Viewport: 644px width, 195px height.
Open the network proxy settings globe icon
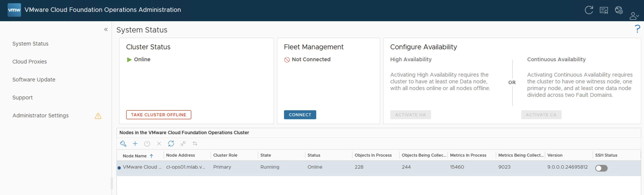[x=619, y=10]
